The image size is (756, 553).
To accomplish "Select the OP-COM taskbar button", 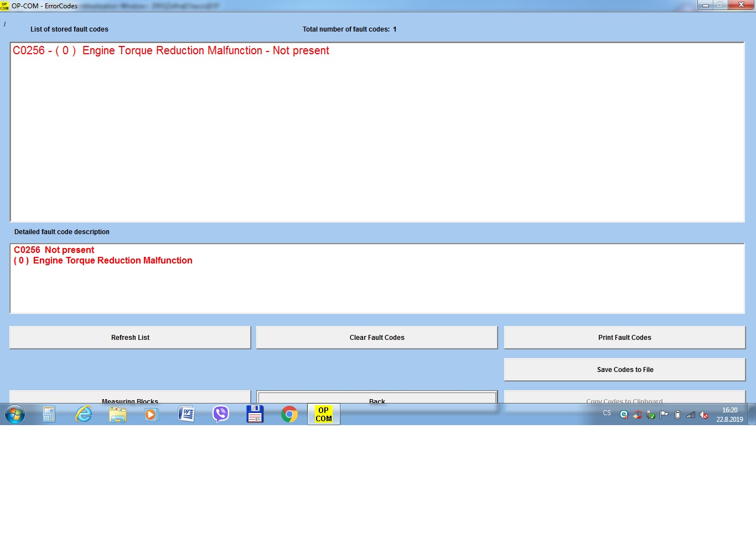I will (x=324, y=414).
